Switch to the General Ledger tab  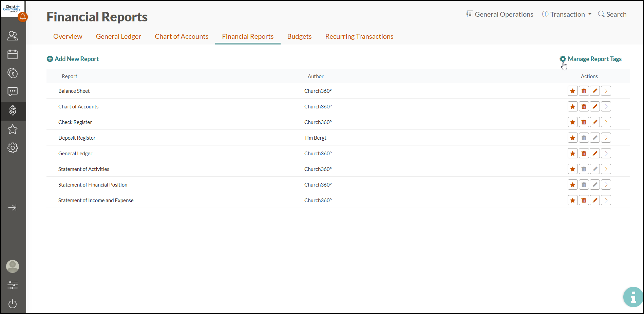(118, 36)
